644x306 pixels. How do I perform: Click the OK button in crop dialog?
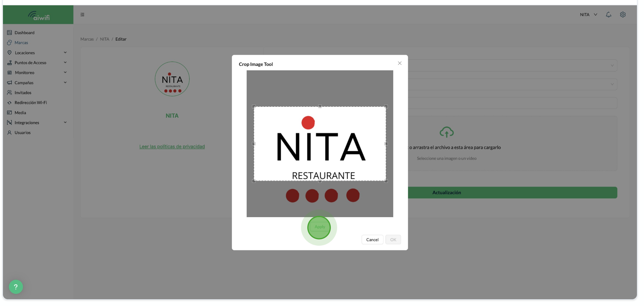tap(393, 240)
